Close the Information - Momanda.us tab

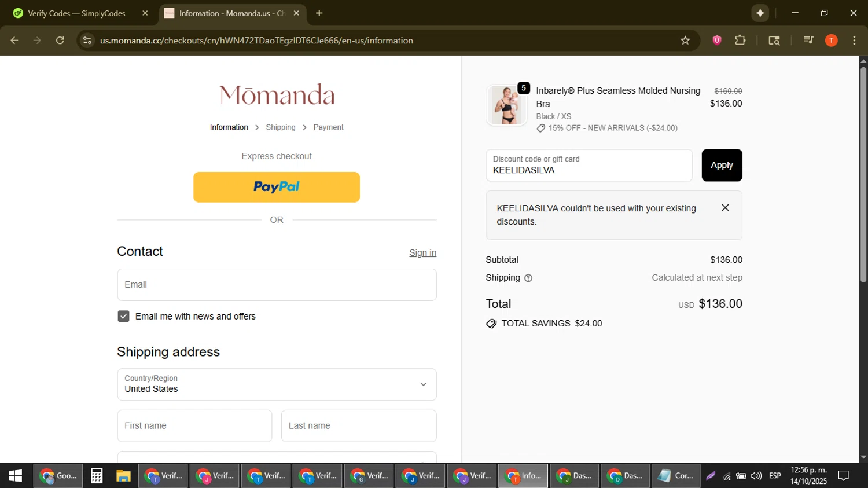tap(296, 13)
